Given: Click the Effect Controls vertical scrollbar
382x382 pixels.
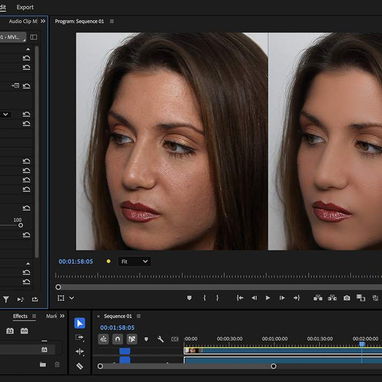Looking at the screenshot, I should point(37,152).
